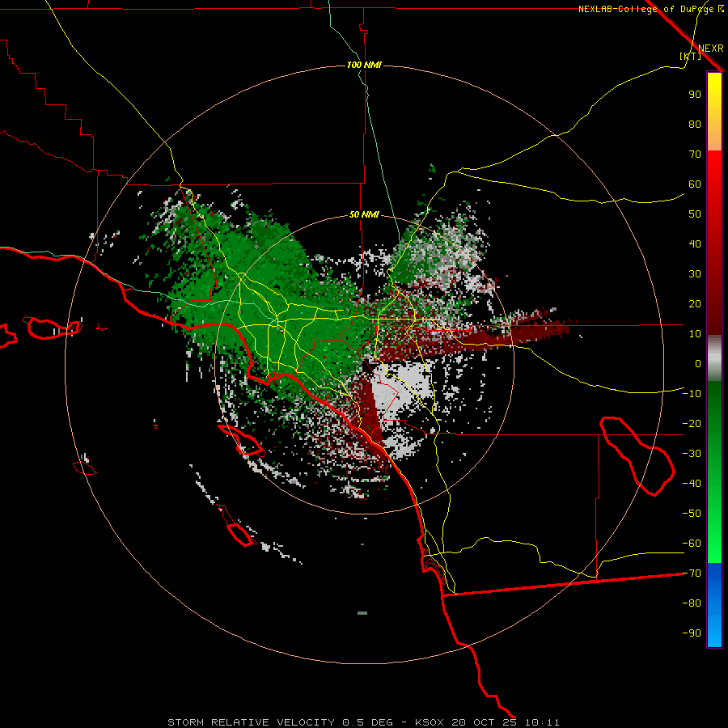Click the 0 value on the velocity scale
Image resolution: width=728 pixels, height=728 pixels.
[698, 364]
